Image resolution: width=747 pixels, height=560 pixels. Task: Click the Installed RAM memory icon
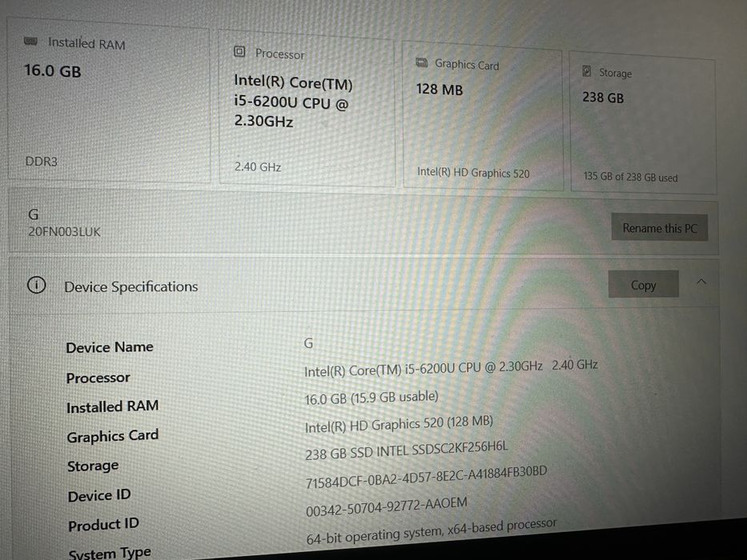(31, 42)
